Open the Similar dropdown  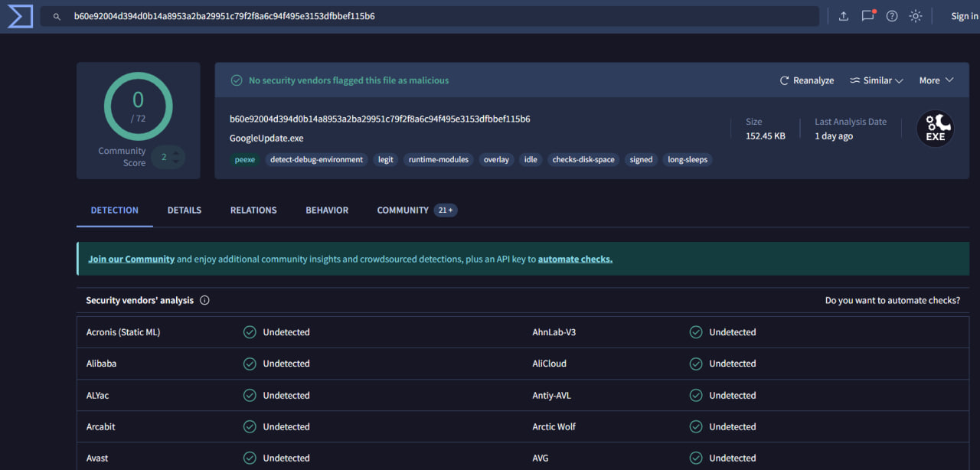tap(875, 80)
